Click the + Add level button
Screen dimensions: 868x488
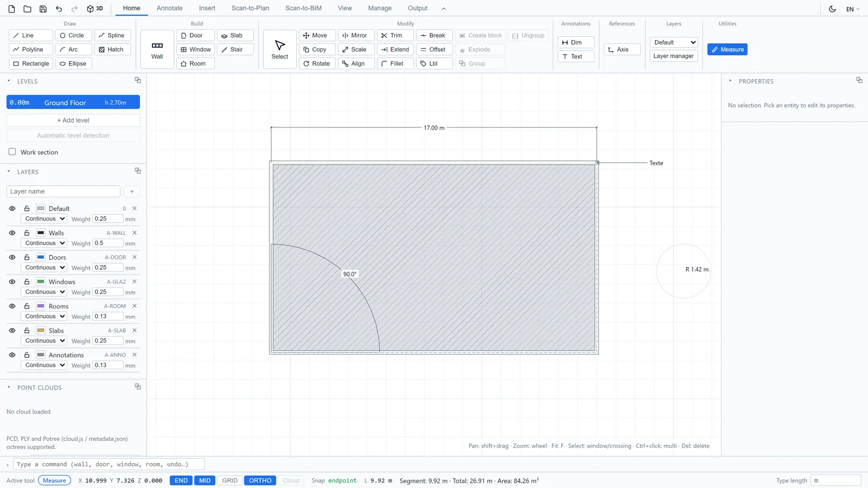click(73, 120)
